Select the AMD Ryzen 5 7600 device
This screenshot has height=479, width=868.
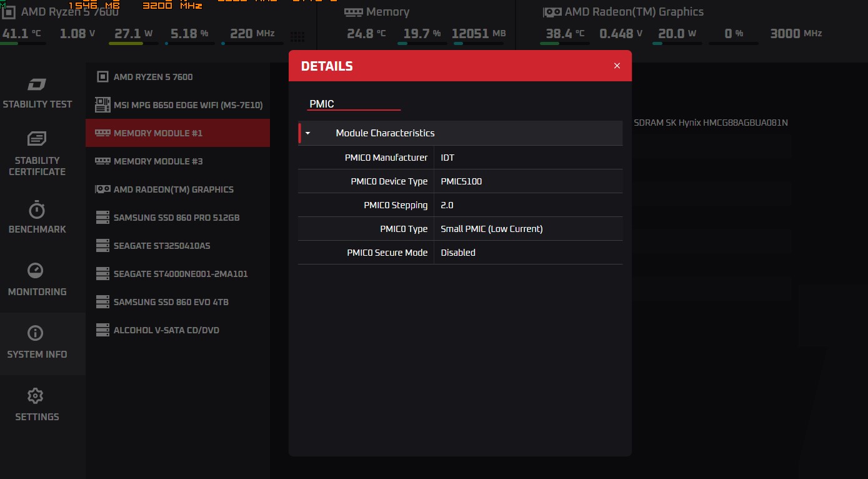click(x=177, y=77)
